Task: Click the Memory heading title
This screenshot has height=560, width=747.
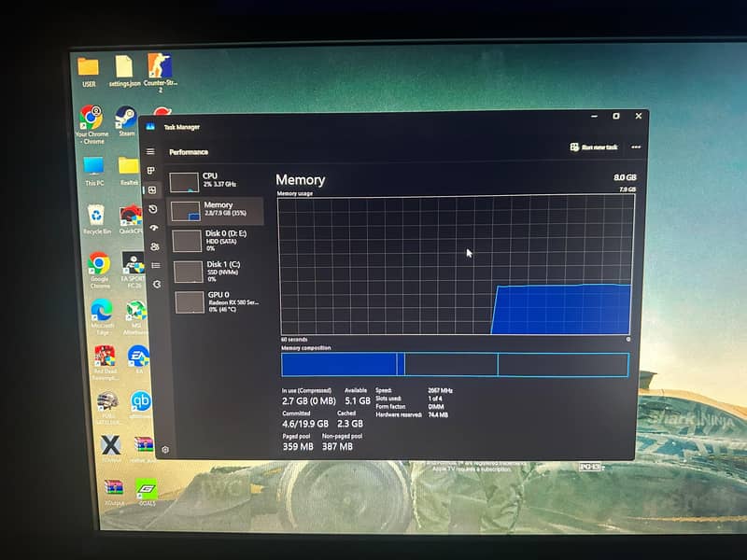Action: tap(300, 179)
